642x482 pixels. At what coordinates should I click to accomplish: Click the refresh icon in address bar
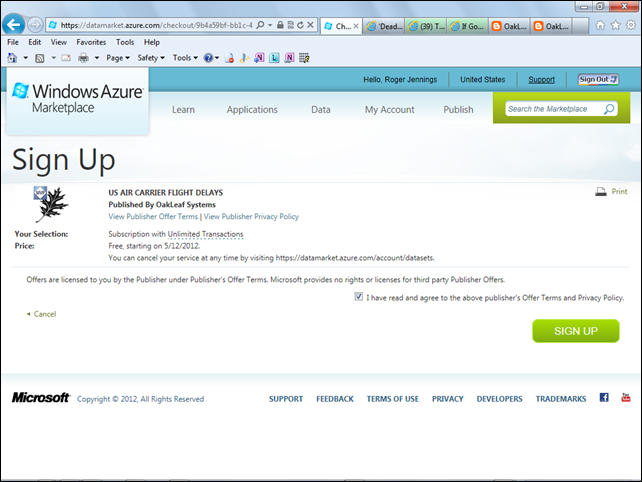(301, 25)
